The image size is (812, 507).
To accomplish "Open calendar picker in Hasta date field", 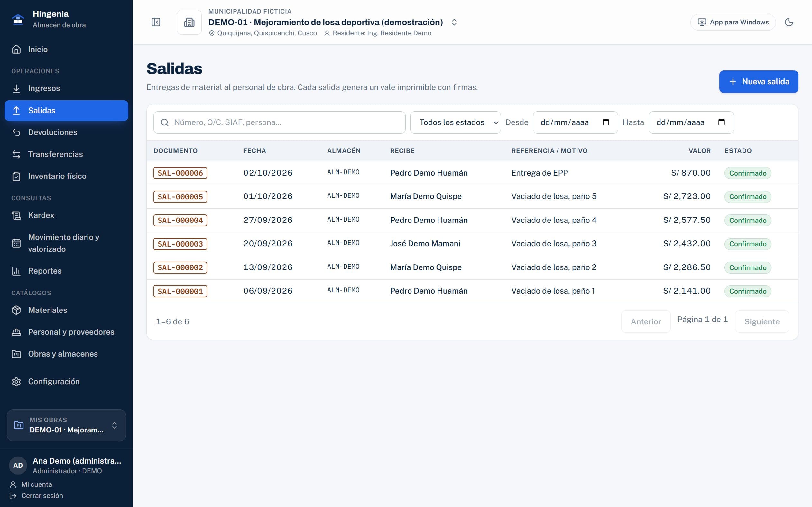I will (721, 122).
